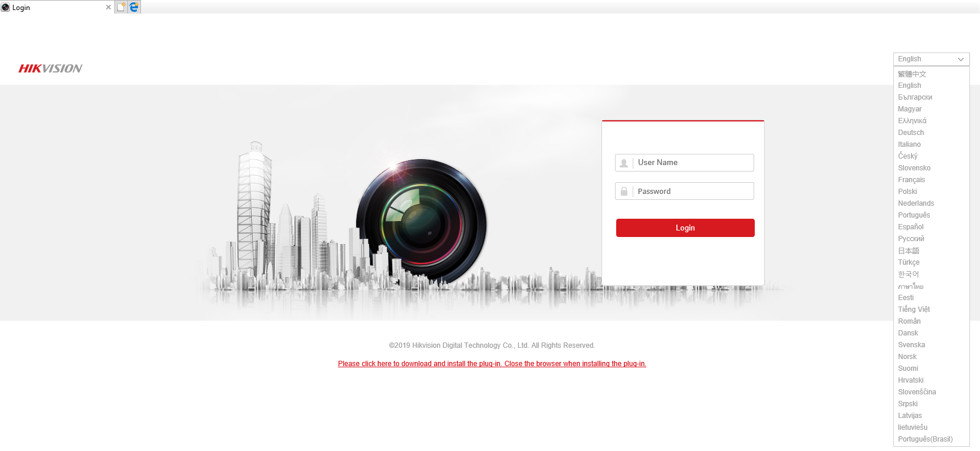Choose Slovensko language option
This screenshot has height=451, width=980.
(915, 168)
